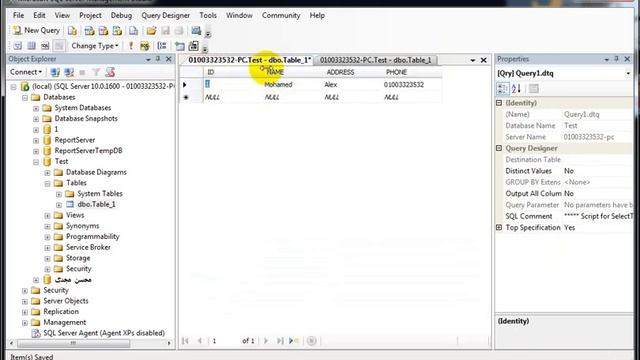Open the Community menu

click(x=281, y=16)
